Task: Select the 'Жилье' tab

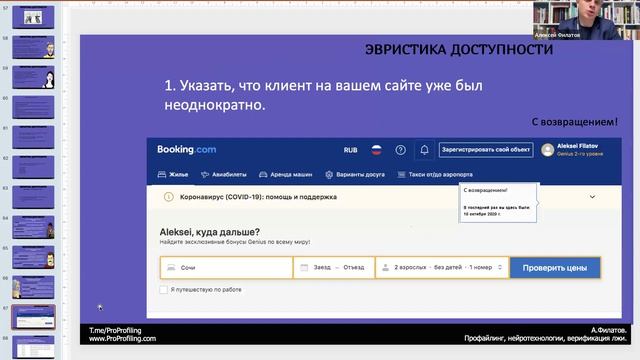Action: (173, 174)
